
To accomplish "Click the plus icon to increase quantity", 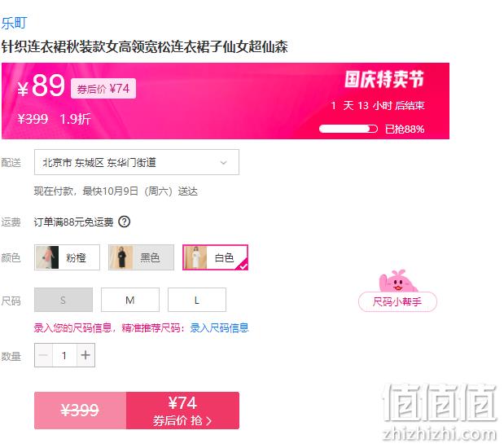I will pyautogui.click(x=85, y=355).
